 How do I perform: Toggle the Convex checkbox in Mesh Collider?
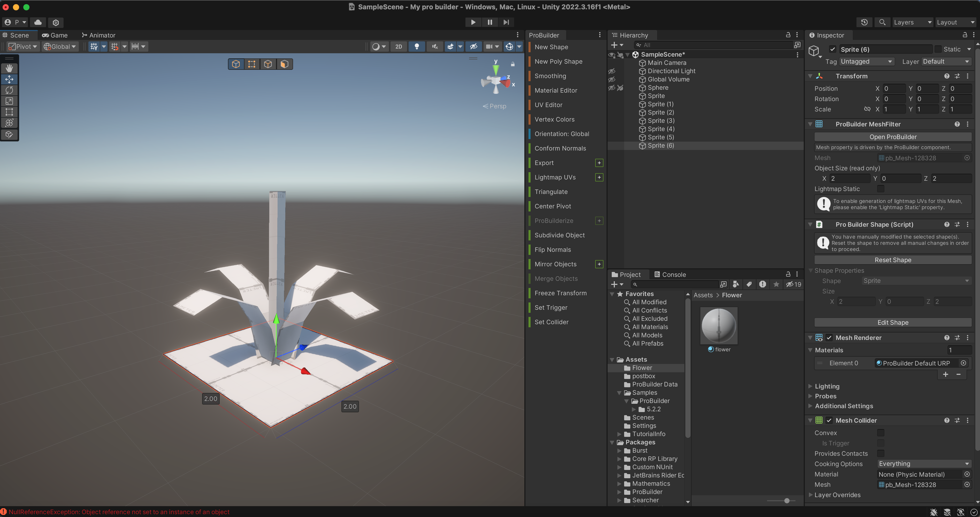click(880, 433)
